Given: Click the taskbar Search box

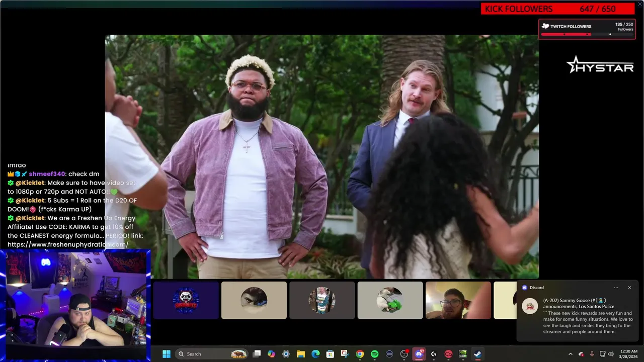Looking at the screenshot, I should click(x=212, y=354).
